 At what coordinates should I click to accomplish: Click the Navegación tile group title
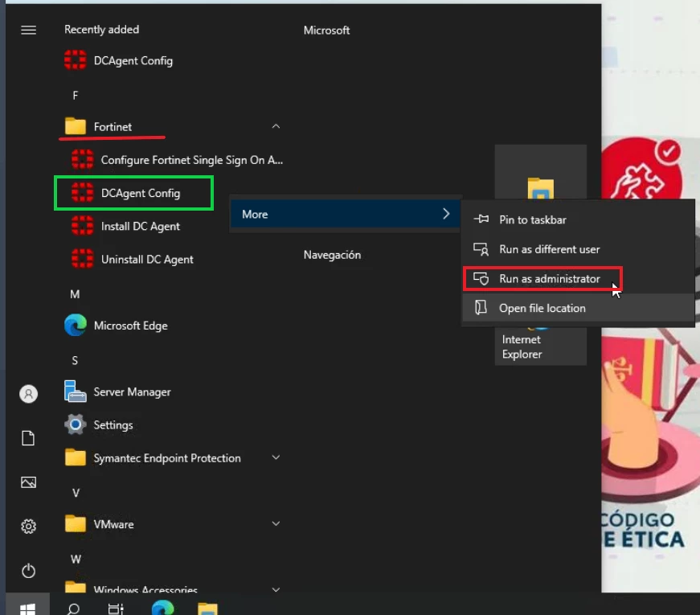click(x=332, y=255)
